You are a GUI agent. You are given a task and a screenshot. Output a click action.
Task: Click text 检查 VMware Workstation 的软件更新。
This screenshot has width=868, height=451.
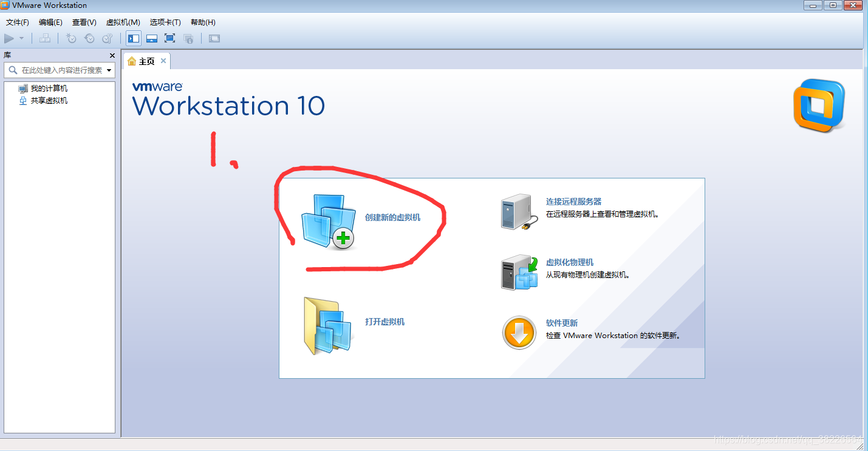613,336
